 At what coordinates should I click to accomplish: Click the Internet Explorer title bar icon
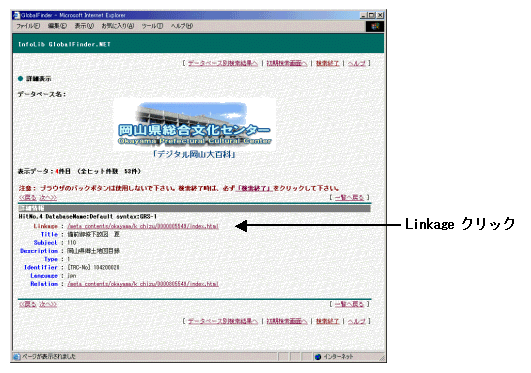tap(16, 15)
